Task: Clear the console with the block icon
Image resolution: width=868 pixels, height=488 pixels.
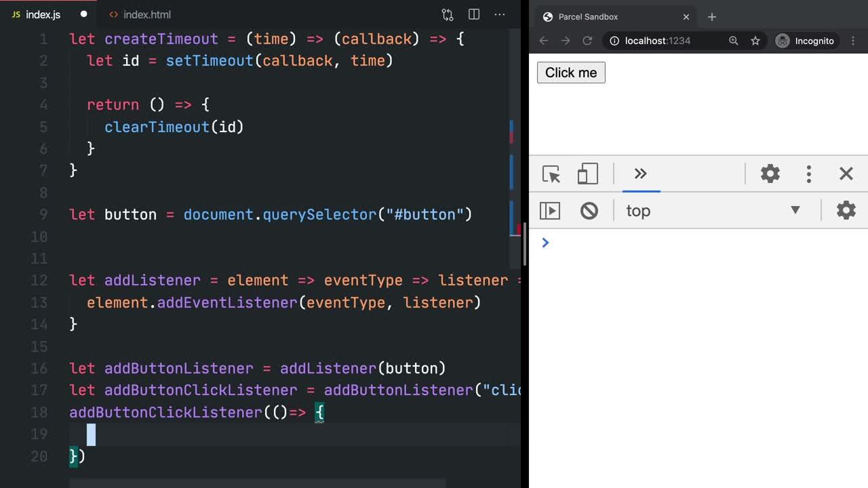Action: 589,210
